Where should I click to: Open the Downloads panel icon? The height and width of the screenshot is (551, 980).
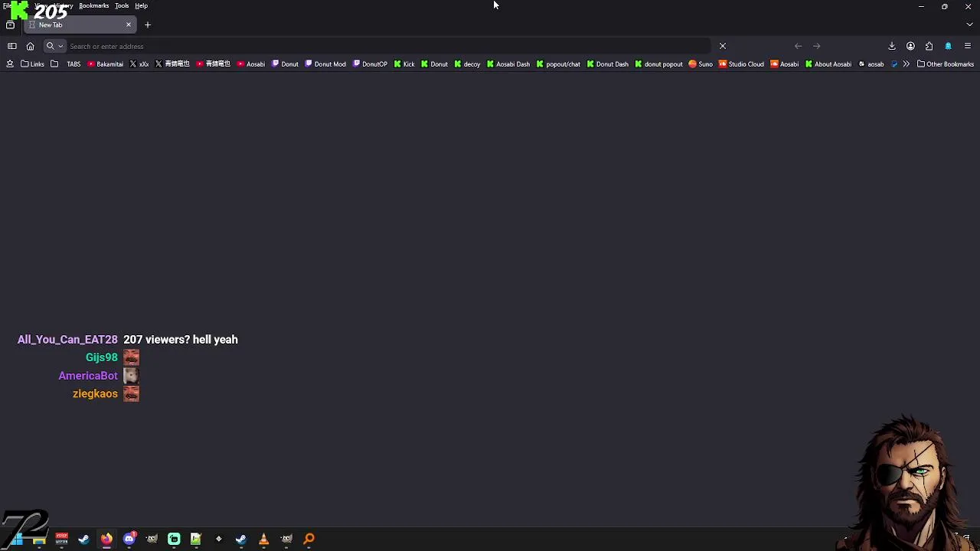(x=892, y=46)
